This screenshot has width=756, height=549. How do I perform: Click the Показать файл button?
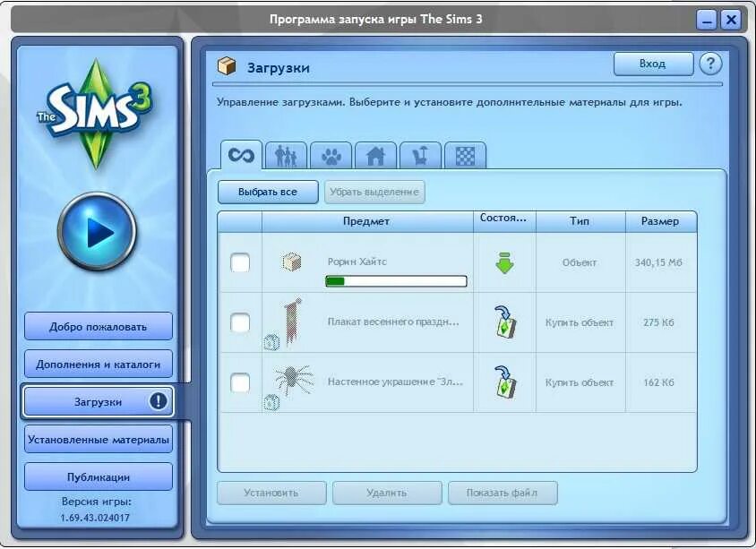(x=503, y=493)
